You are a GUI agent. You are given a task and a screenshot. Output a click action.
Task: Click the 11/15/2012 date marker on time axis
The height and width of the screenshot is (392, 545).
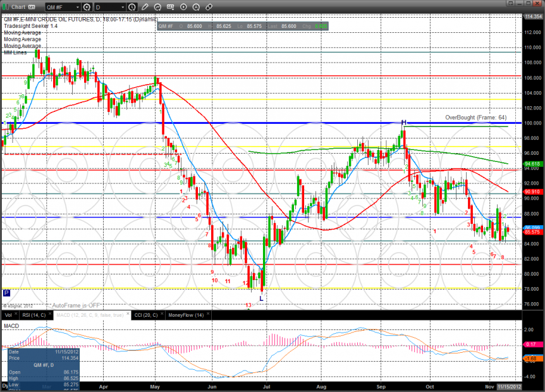(x=510, y=387)
